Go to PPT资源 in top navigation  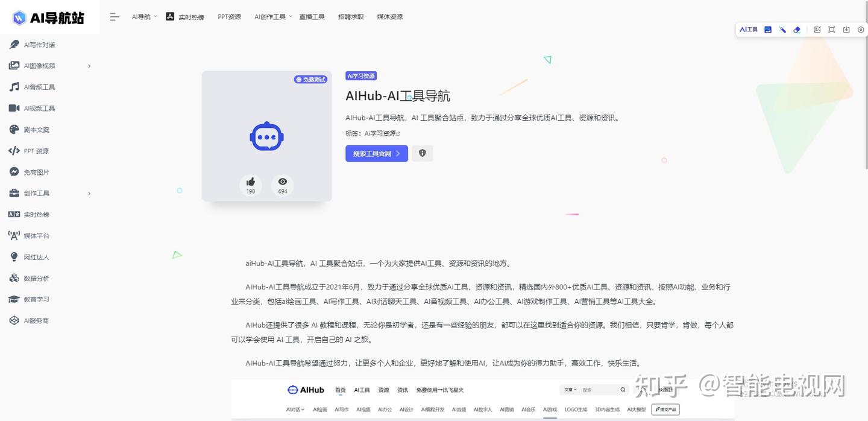point(229,17)
